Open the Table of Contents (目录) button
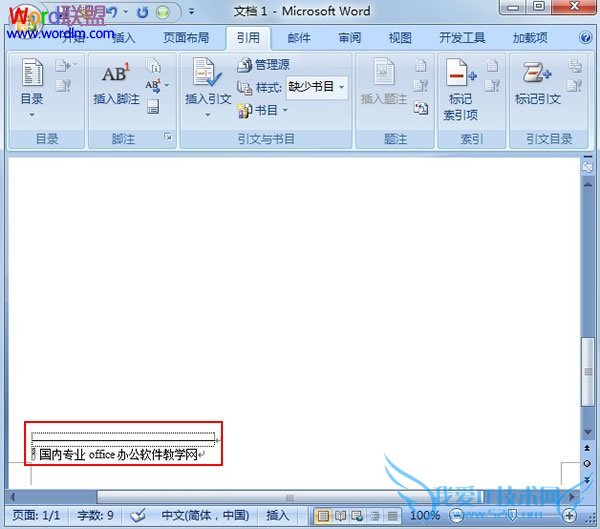The image size is (600, 529). [32, 88]
